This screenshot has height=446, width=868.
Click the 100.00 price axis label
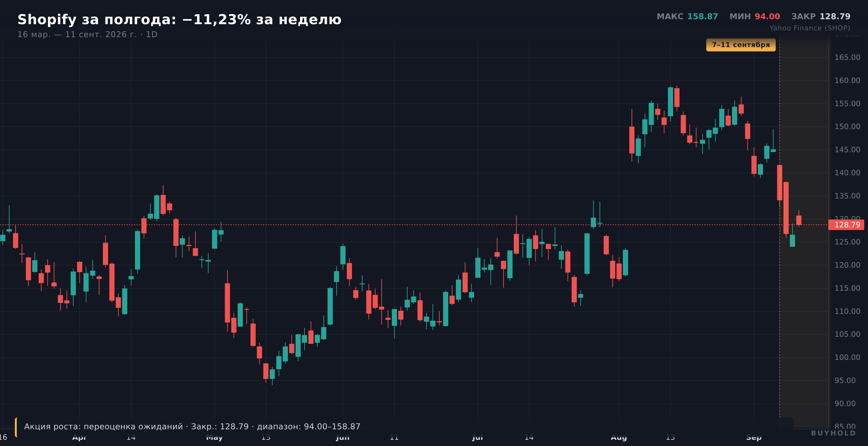click(x=847, y=357)
